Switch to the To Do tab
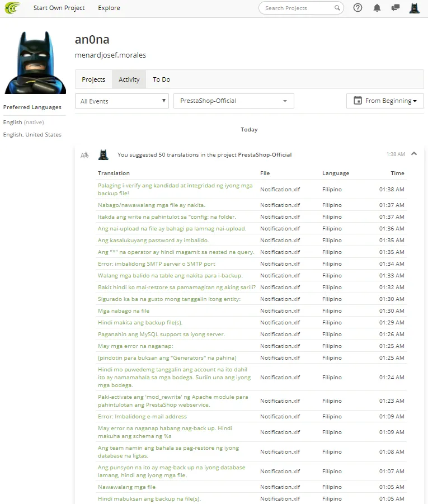Screen dimensions: 428x504 pos(162,79)
